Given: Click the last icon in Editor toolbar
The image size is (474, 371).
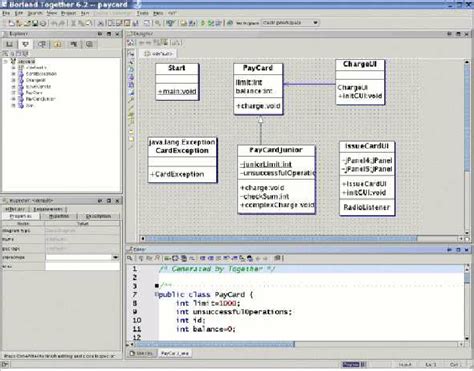Looking at the screenshot, I should pyautogui.click(x=277, y=258).
